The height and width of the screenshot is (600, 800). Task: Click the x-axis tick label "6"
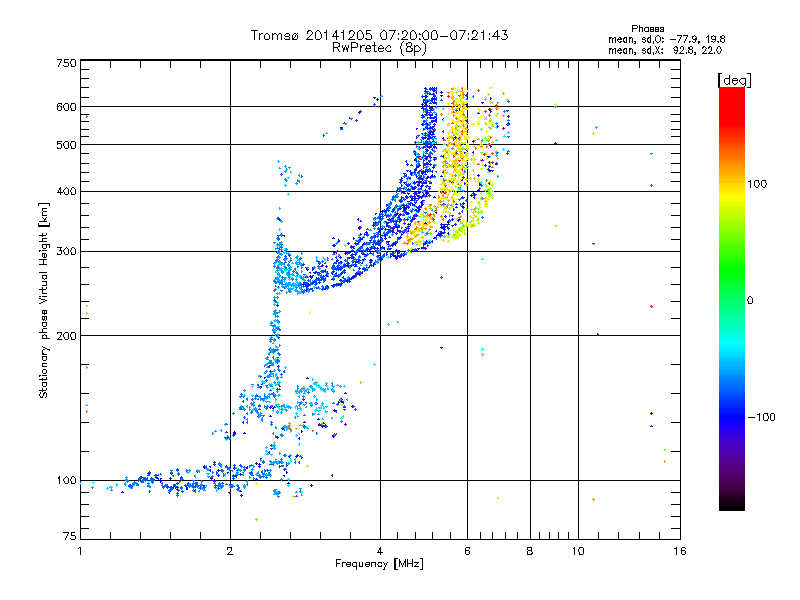click(x=467, y=551)
